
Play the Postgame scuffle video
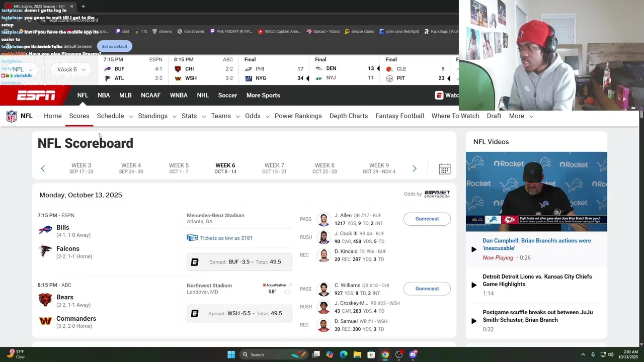(x=474, y=321)
